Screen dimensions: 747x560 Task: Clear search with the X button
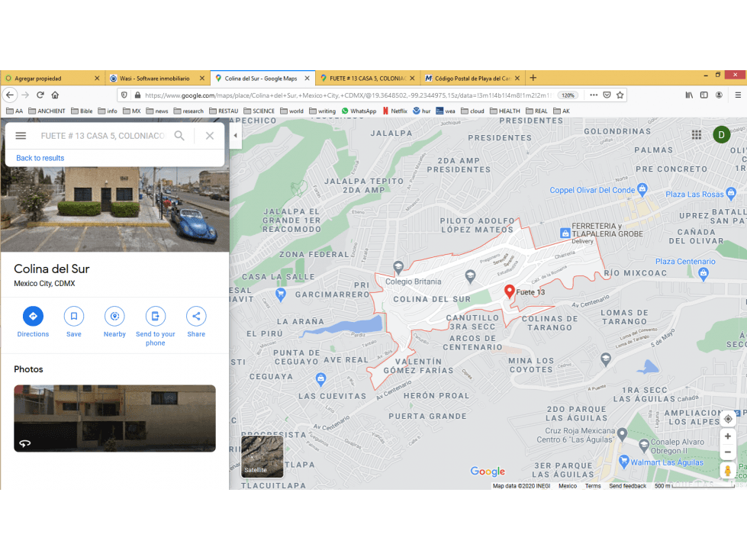click(210, 136)
